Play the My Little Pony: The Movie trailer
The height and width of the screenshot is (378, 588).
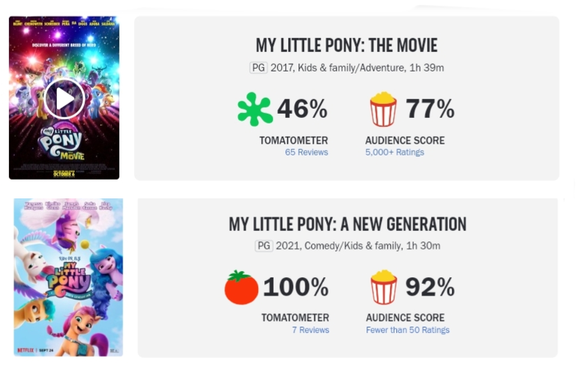[64, 99]
